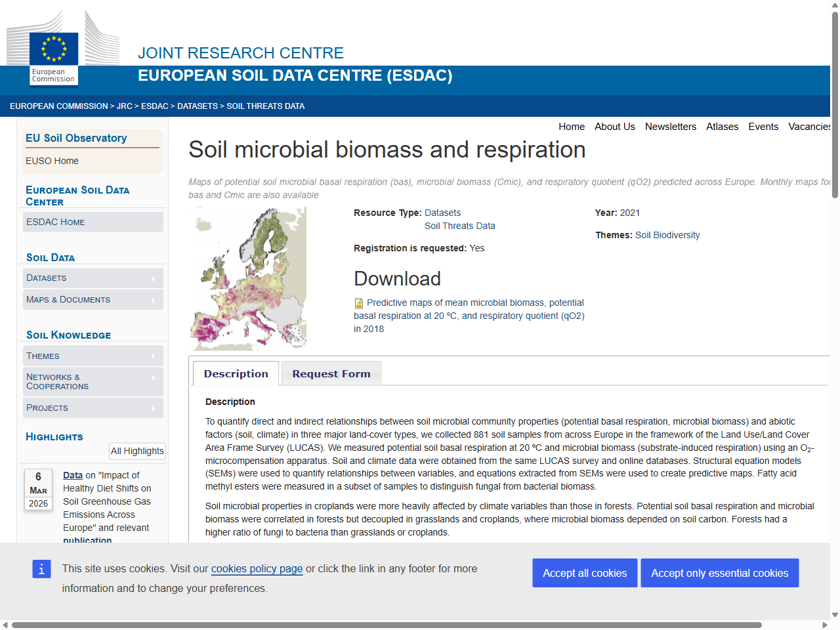
Task: Click the horizontal scrollbar right arrow
Action: (825, 625)
